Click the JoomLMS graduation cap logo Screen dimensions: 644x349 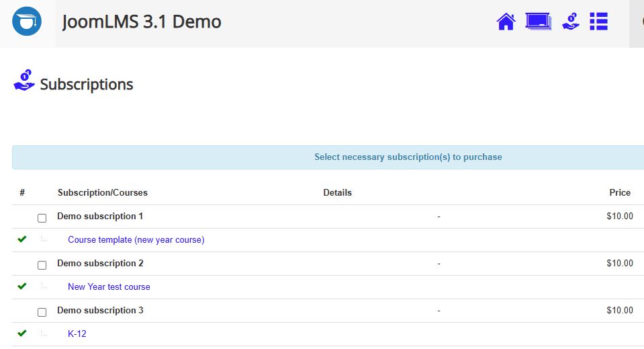tap(27, 22)
